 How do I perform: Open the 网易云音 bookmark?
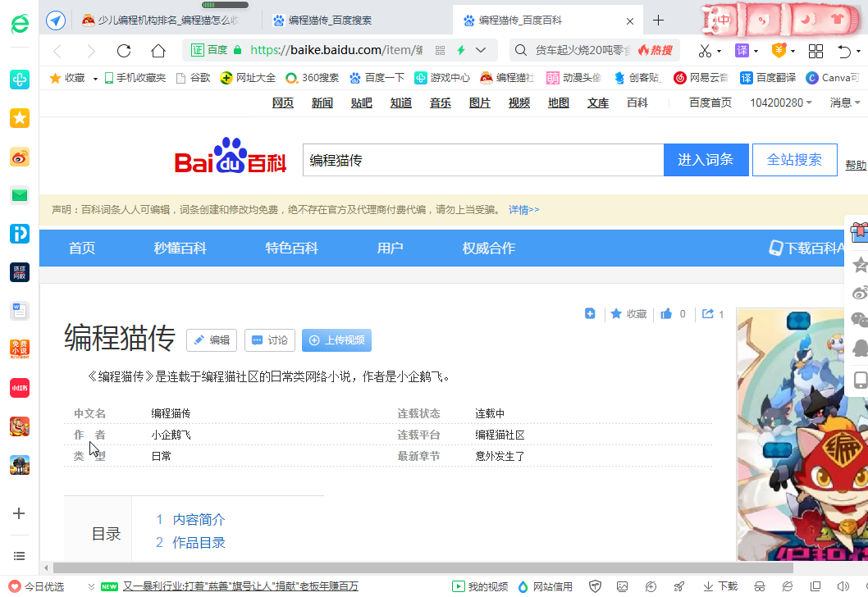(x=701, y=78)
